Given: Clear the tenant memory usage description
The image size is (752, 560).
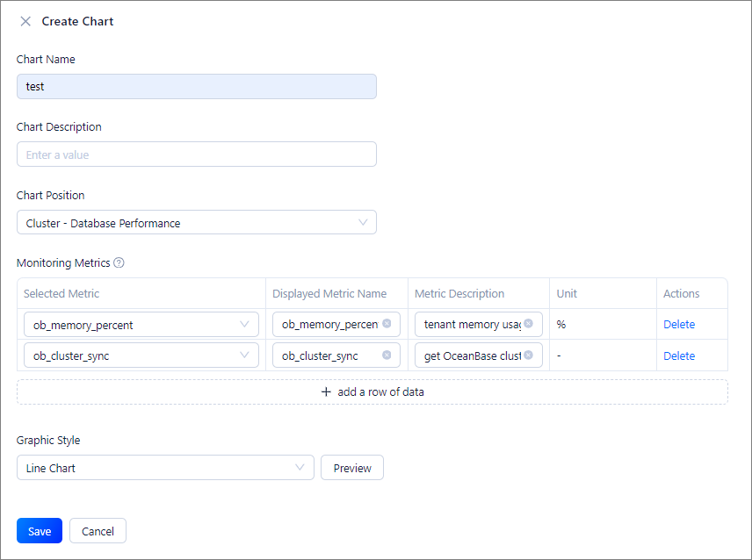Looking at the screenshot, I should [x=529, y=324].
